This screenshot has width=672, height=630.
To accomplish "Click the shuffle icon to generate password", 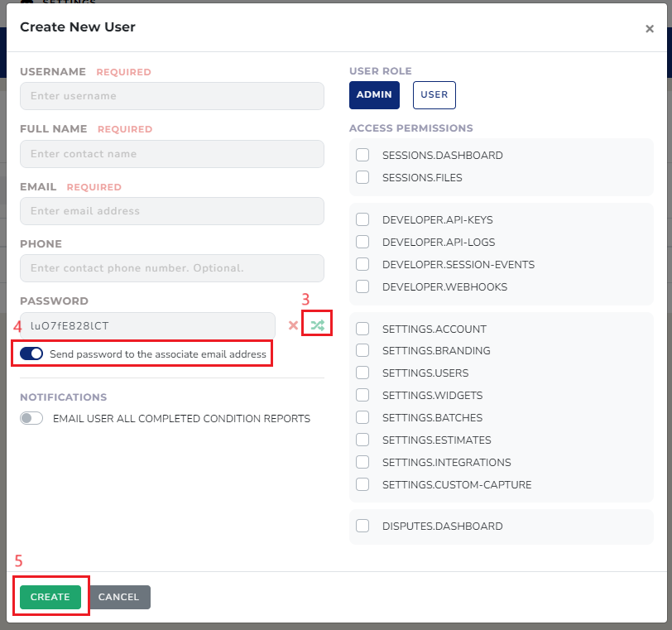I will click(317, 325).
